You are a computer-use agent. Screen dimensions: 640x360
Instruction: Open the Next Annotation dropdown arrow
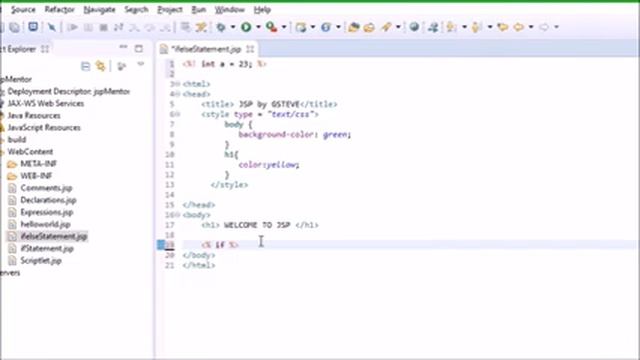tap(464, 27)
